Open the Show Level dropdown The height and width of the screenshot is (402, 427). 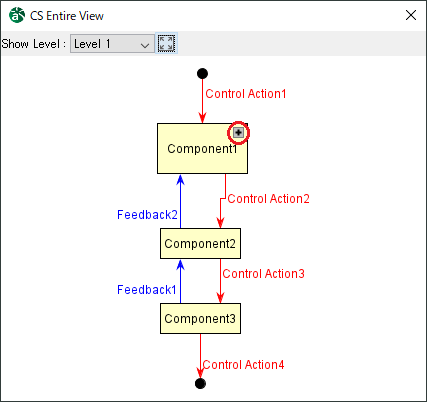click(112, 44)
